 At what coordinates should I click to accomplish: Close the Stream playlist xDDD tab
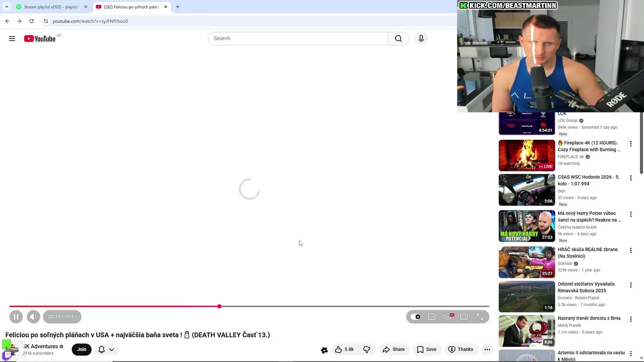point(86,7)
